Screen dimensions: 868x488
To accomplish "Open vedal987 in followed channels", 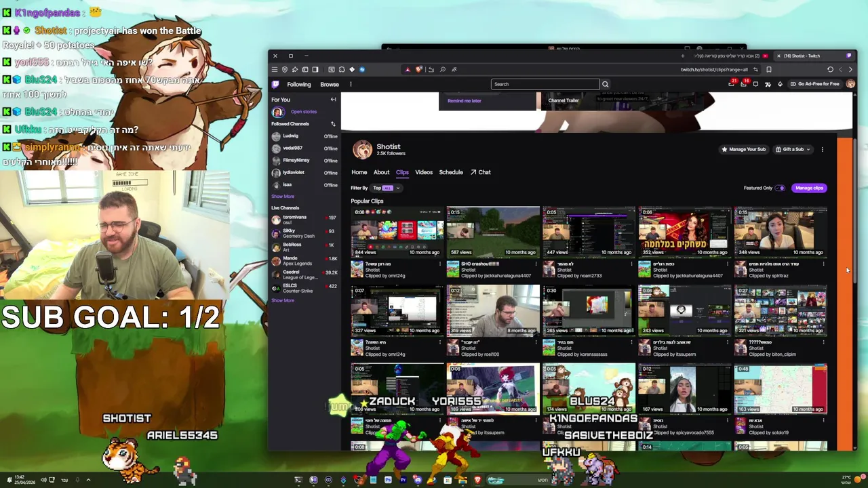I will [x=304, y=148].
